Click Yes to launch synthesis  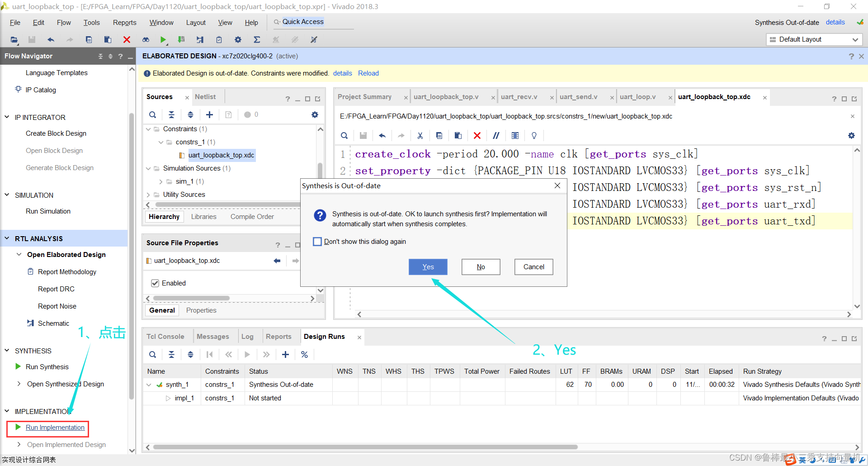428,267
